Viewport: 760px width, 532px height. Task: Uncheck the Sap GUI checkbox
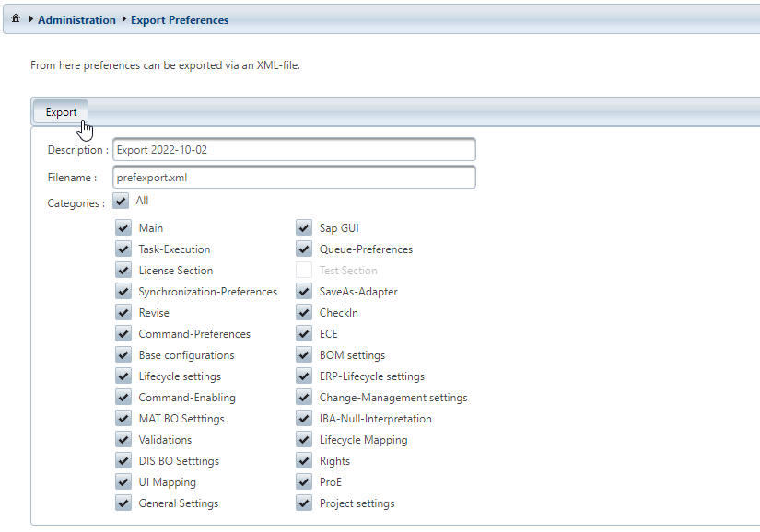[x=304, y=227]
